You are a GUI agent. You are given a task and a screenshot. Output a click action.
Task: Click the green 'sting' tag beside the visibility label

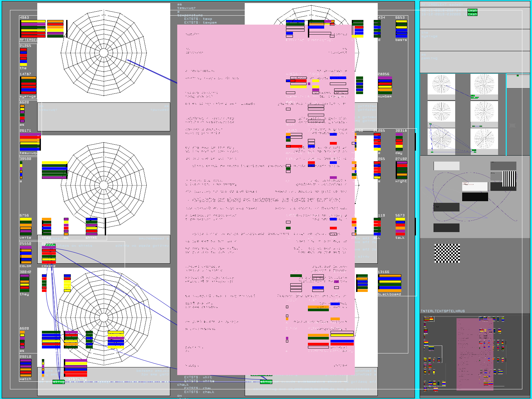[59, 382]
